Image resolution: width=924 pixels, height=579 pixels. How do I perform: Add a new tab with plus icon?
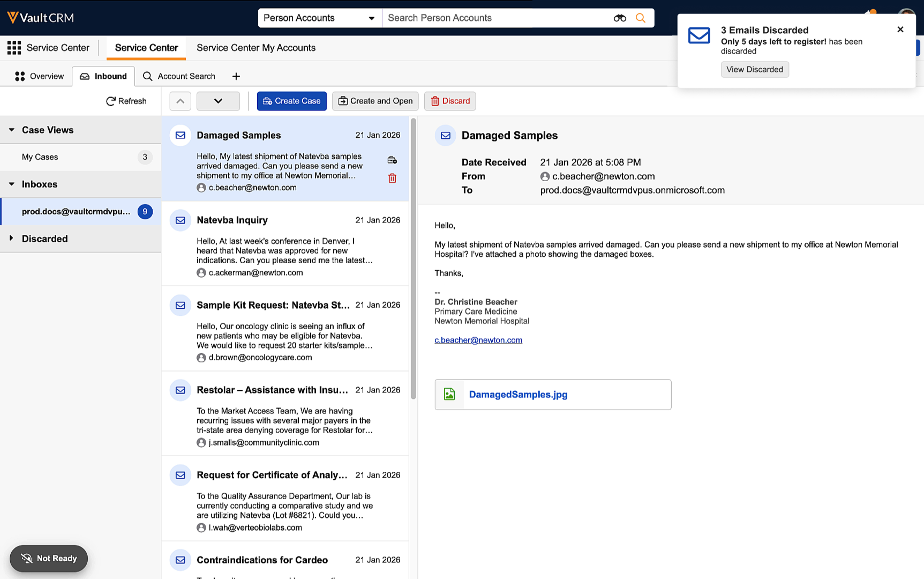click(236, 76)
